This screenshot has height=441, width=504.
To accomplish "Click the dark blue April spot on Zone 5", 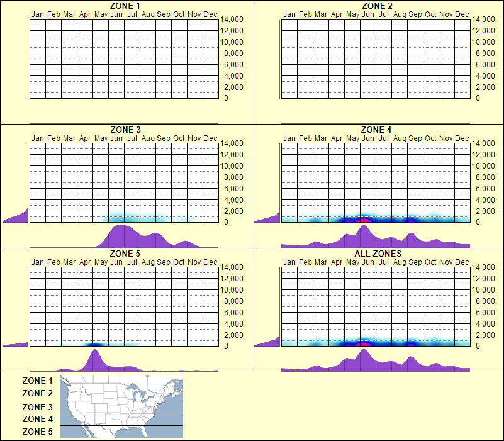I will pyautogui.click(x=96, y=344).
